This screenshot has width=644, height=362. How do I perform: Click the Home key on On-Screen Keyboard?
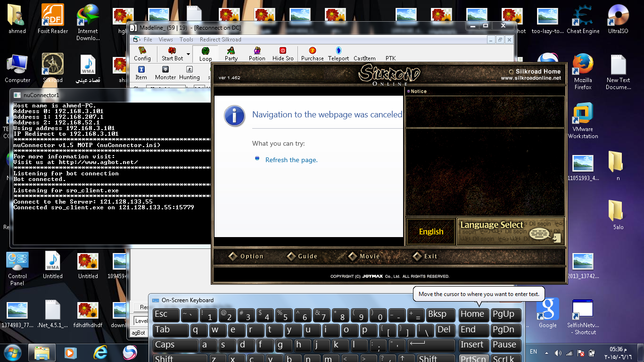point(474,315)
